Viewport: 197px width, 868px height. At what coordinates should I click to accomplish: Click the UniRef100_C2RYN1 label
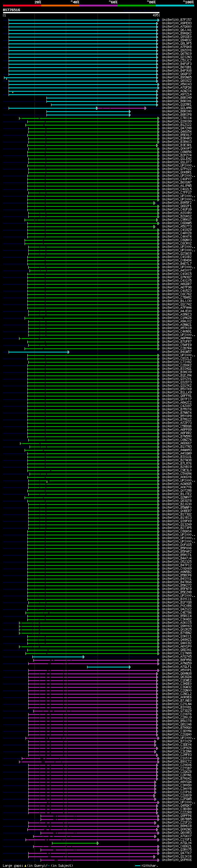click(176, 775)
